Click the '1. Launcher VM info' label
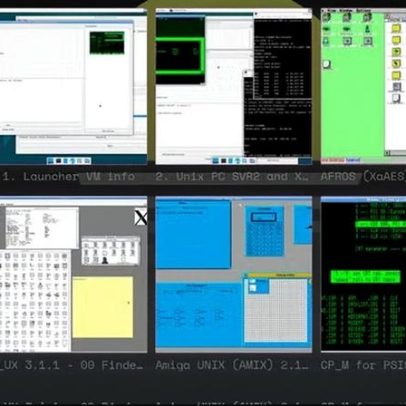The height and width of the screenshot is (406, 406). [68, 176]
